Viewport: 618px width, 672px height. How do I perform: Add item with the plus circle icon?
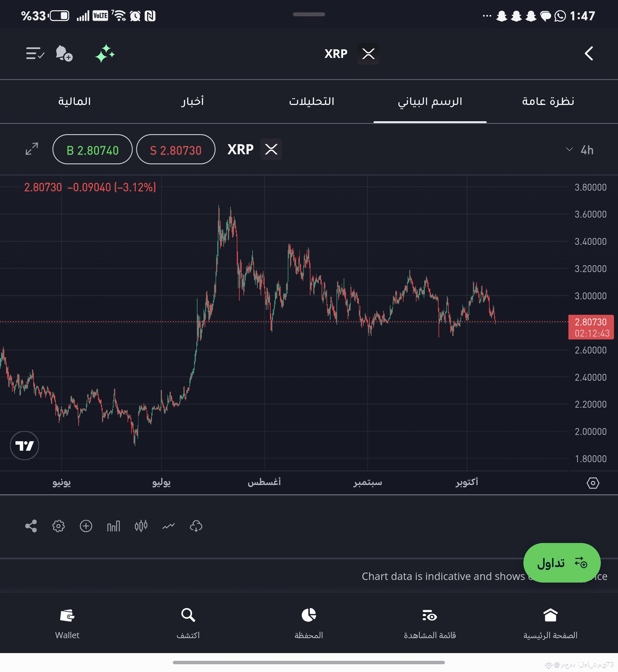coord(86,526)
